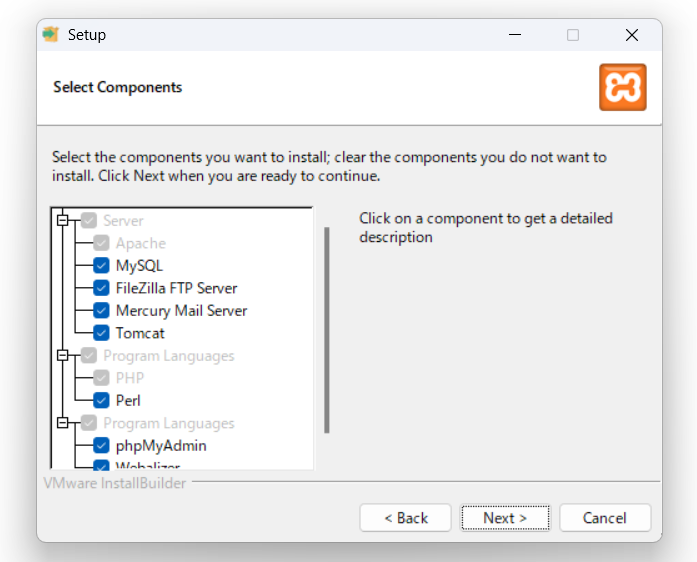Proceed with the Next button
Screen dimensions: 697x562
click(x=505, y=518)
